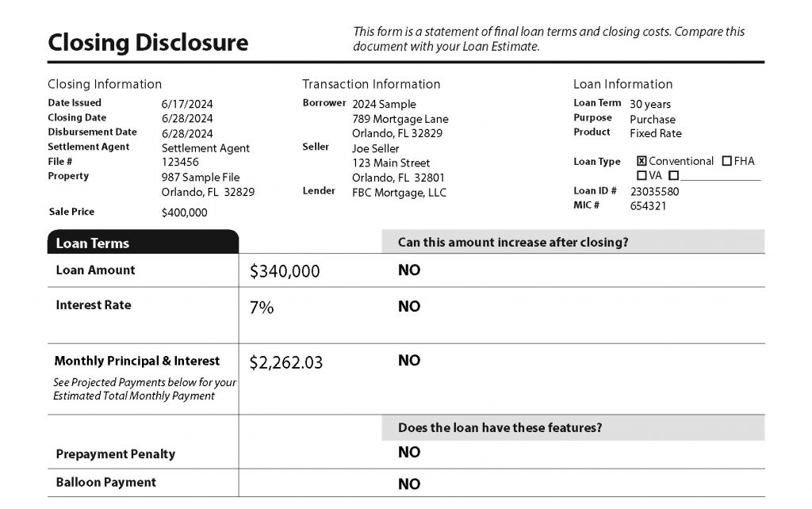The height and width of the screenshot is (509, 812).
Task: Select the Loan Terms section header
Action: pyautogui.click(x=93, y=243)
